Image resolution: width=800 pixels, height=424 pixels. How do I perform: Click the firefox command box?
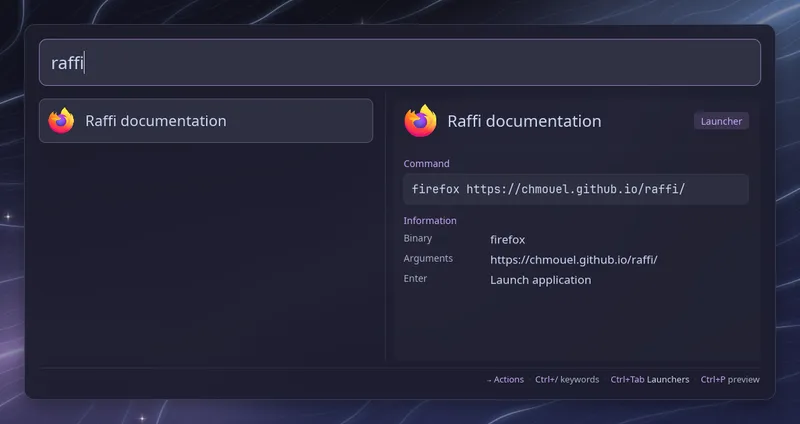[x=576, y=189]
